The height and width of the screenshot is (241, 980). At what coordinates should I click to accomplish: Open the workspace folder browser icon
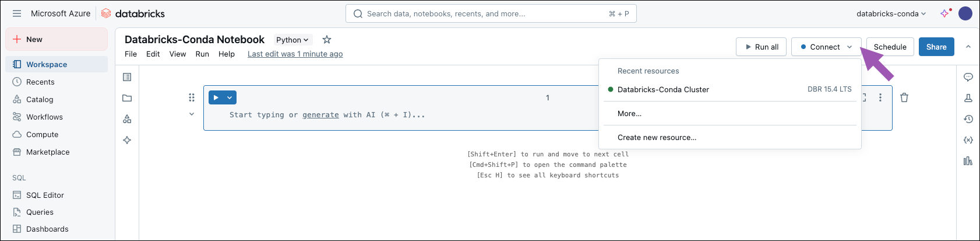point(127,98)
